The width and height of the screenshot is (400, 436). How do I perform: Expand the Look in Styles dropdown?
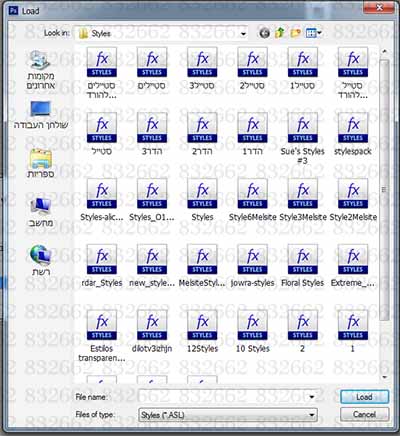[x=243, y=34]
